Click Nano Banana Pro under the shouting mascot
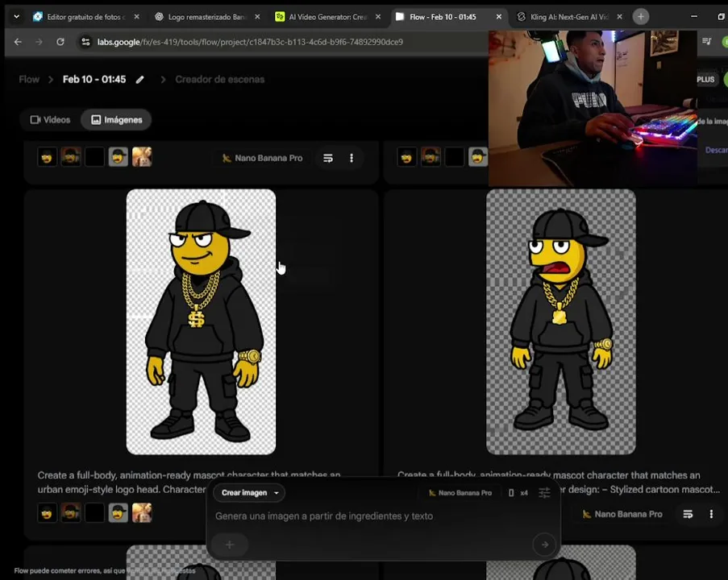This screenshot has width=728, height=580. click(x=622, y=514)
